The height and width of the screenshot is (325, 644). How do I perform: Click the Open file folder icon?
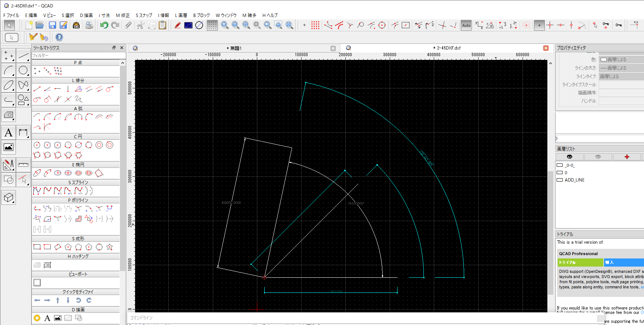pos(40,25)
